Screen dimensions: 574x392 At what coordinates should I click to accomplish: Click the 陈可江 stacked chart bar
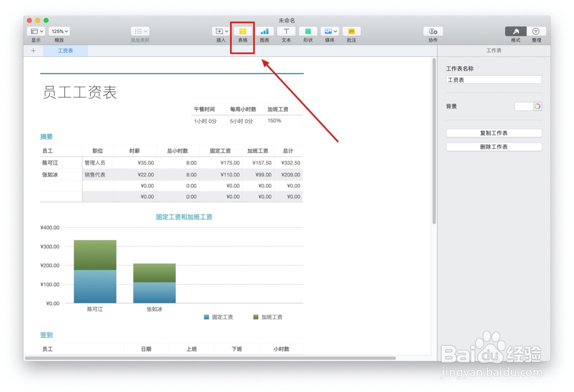pos(95,271)
